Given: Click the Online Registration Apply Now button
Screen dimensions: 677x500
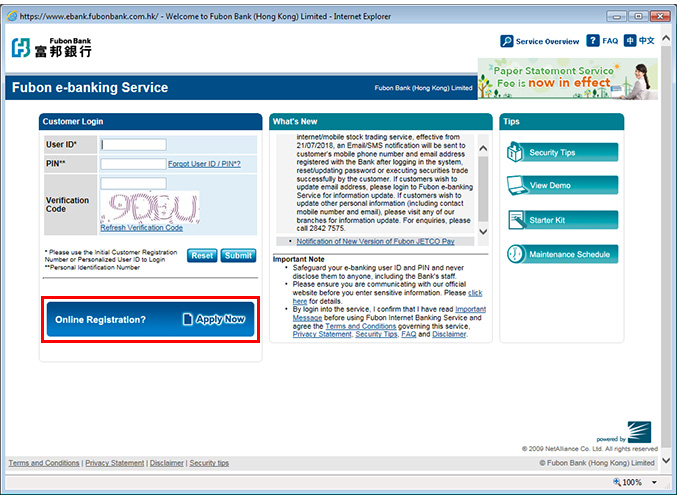Looking at the screenshot, I should pos(150,319).
